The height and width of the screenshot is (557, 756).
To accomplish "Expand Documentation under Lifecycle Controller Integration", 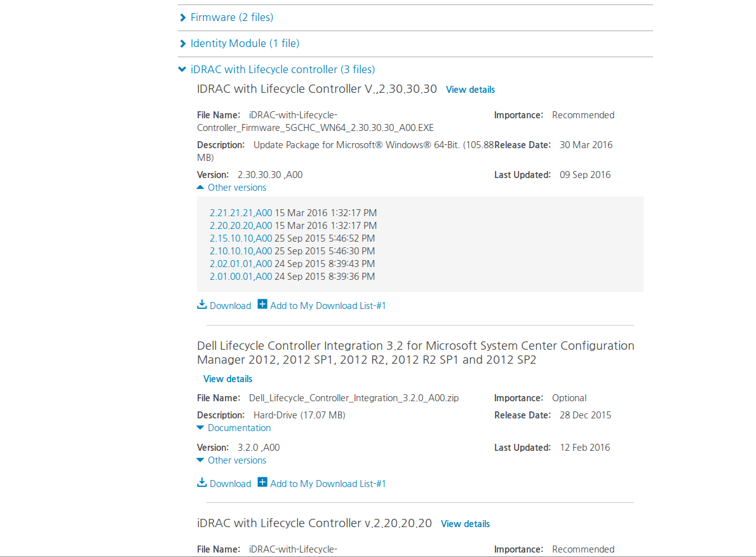I will 238,428.
